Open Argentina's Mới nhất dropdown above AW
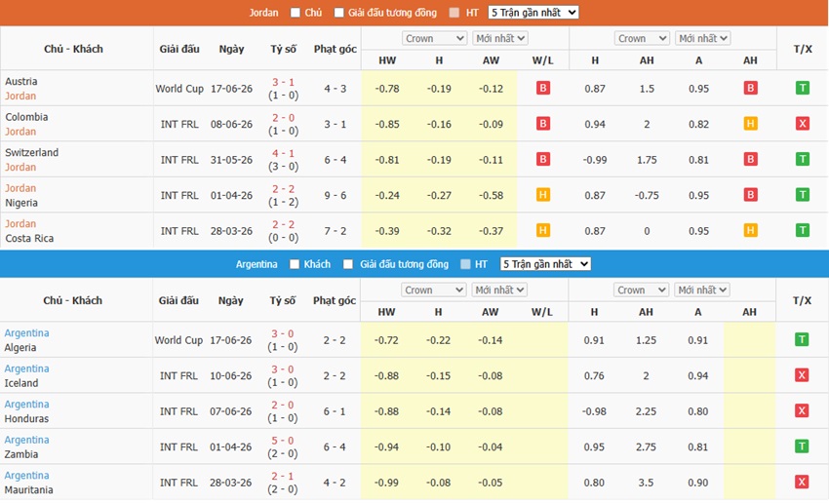Screen dimensions: 829x504 point(499,291)
